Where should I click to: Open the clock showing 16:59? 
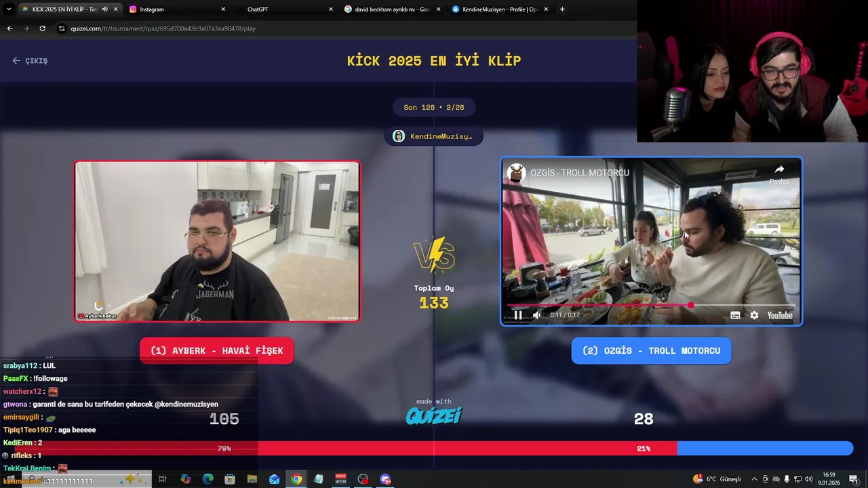pos(829,479)
